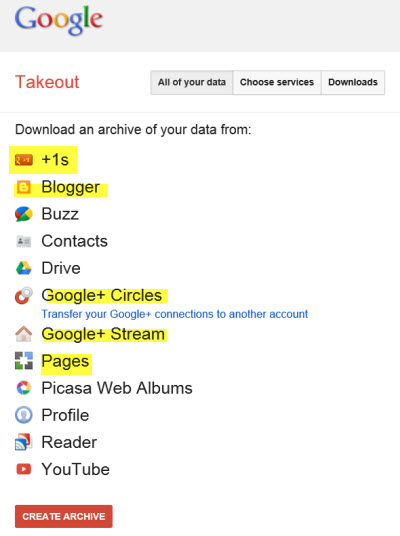The image size is (400, 536).
Task: Click the Google+ Stream house icon
Action: 24,334
